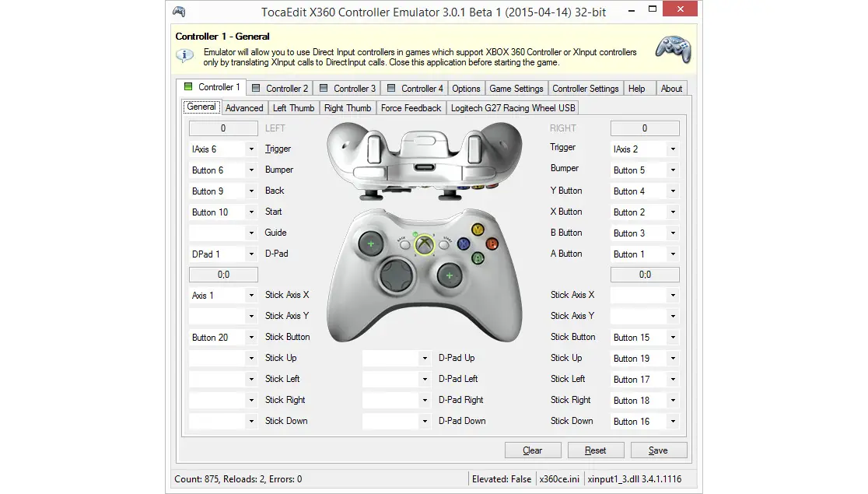Click the x360ce.ini status bar entry
Screen dimensions: 868x494
pos(559,479)
